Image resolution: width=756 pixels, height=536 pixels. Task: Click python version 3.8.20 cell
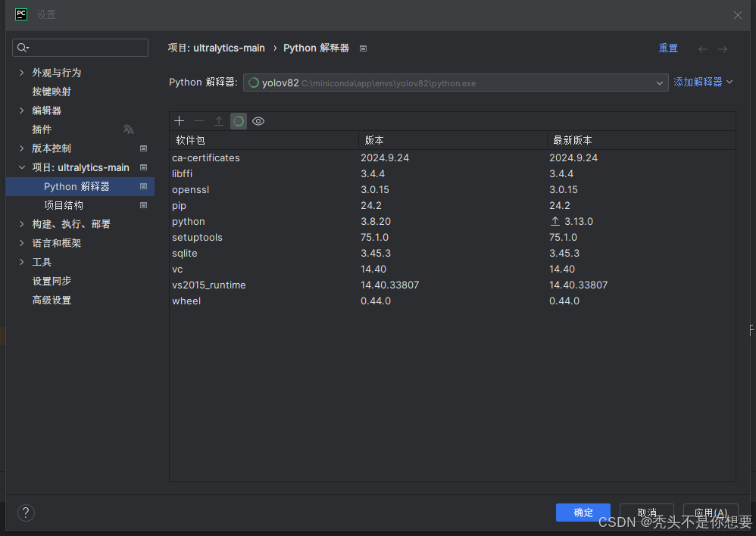[x=376, y=221]
